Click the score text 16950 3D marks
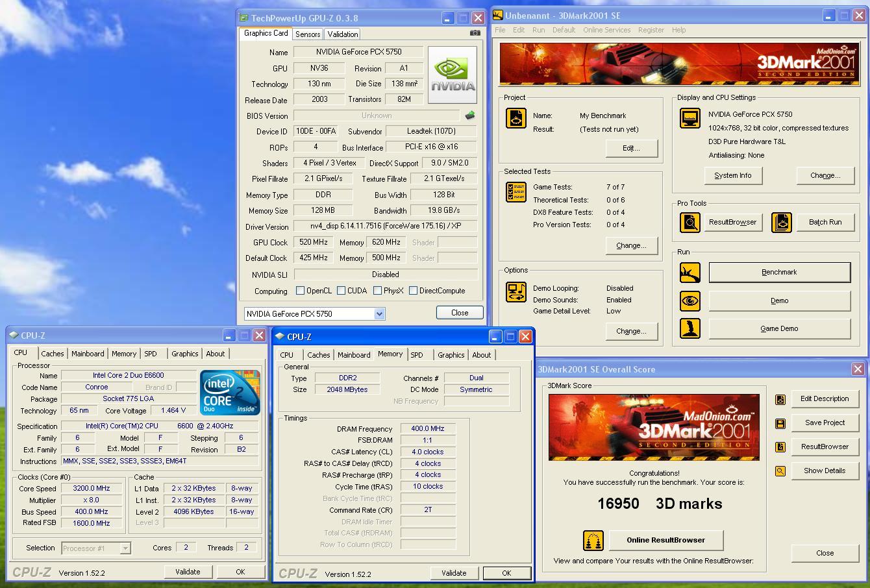Image resolution: width=870 pixels, height=588 pixels. (x=660, y=504)
